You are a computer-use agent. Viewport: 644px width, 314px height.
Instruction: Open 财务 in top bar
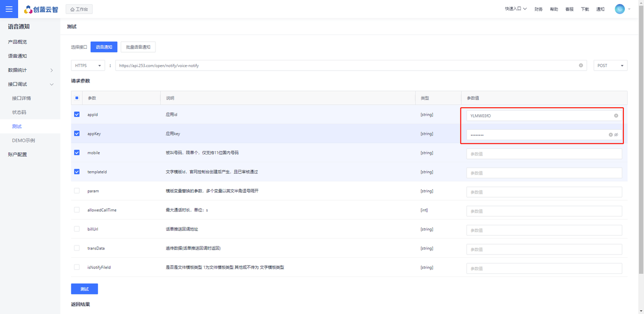539,9
